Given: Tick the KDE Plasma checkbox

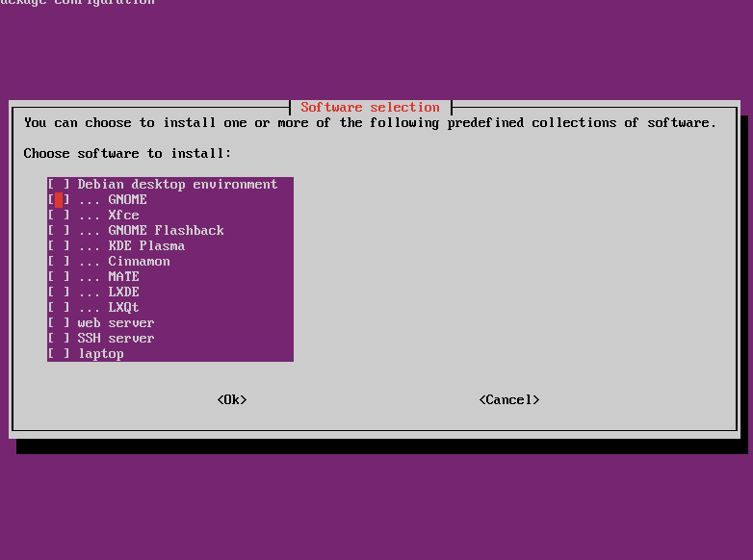Looking at the screenshot, I should click(59, 245).
